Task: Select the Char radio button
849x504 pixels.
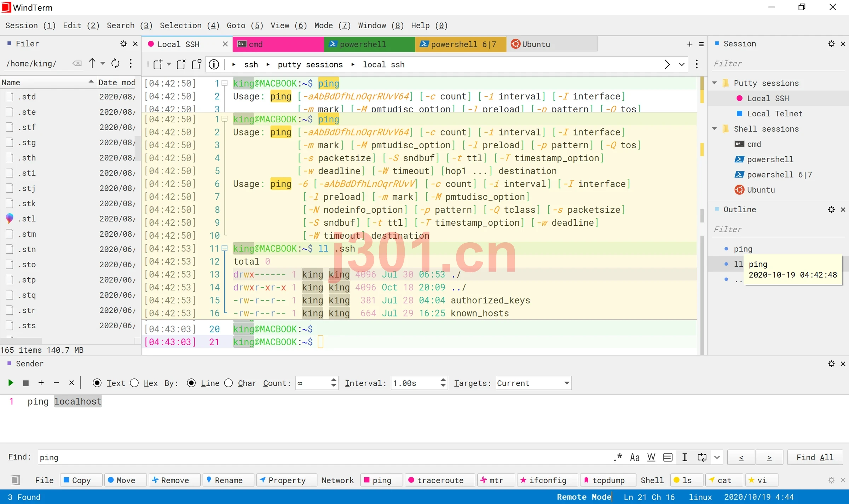Action: (229, 383)
